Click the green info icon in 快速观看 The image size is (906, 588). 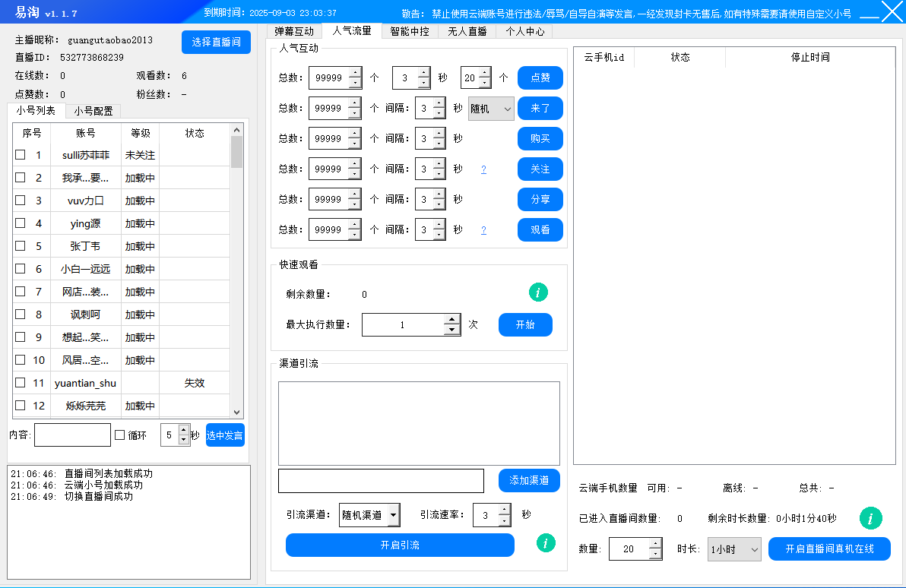pyautogui.click(x=538, y=292)
